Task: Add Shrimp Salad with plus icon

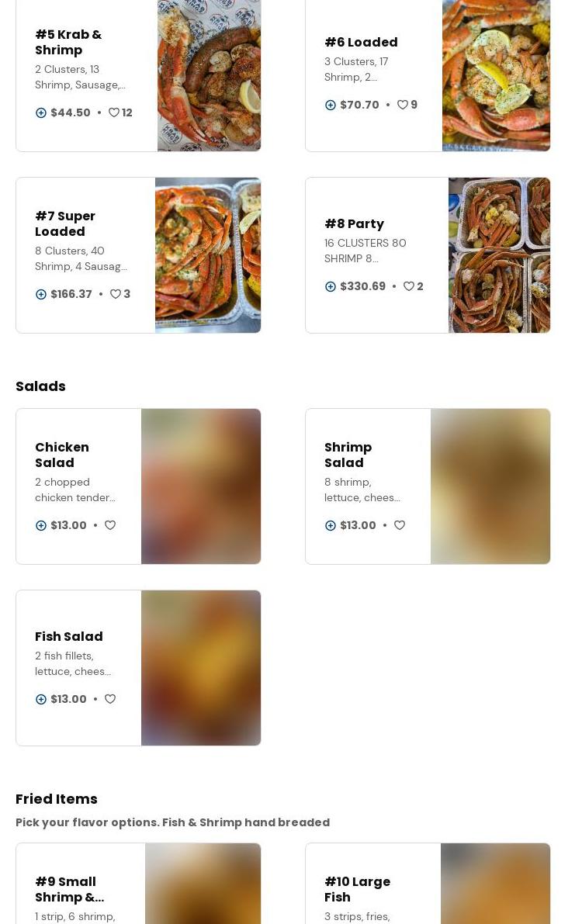Action: (331, 526)
